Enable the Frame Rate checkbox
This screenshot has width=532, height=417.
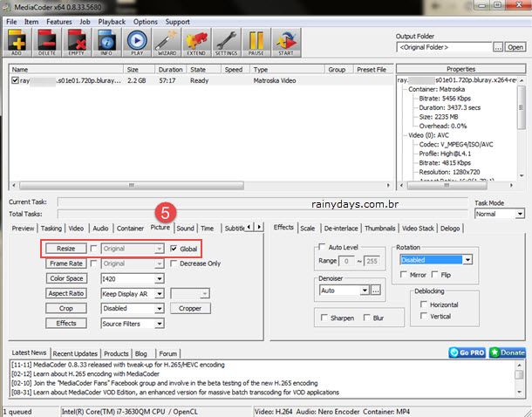click(93, 263)
